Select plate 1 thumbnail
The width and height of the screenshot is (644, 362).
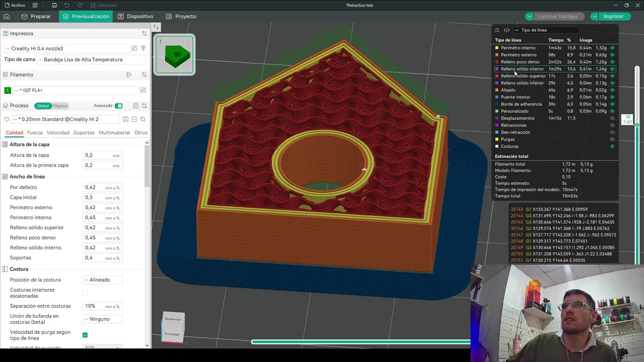175,54
